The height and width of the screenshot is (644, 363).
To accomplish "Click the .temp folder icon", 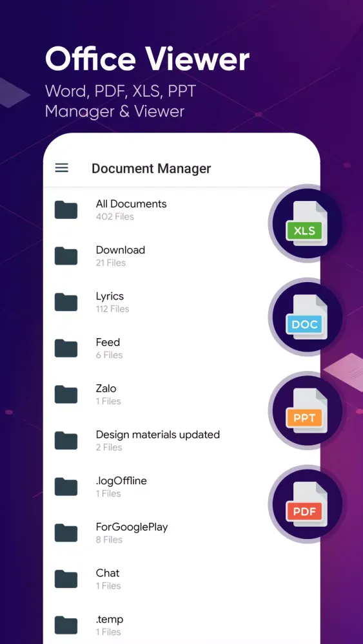I will [x=66, y=625].
